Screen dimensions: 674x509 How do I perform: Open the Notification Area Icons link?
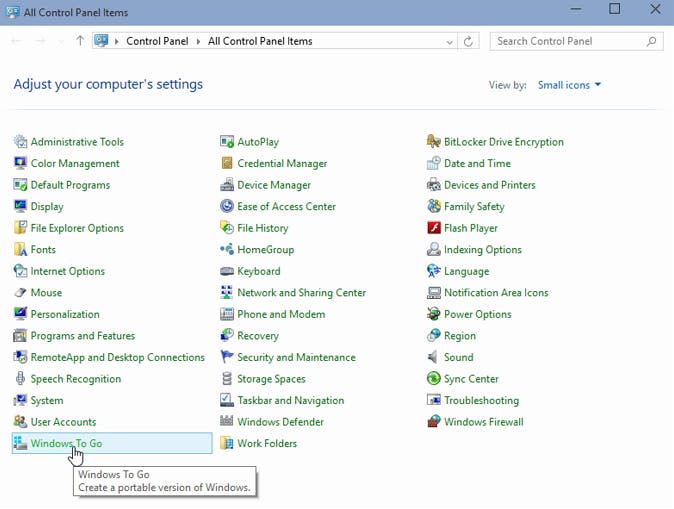click(x=496, y=292)
